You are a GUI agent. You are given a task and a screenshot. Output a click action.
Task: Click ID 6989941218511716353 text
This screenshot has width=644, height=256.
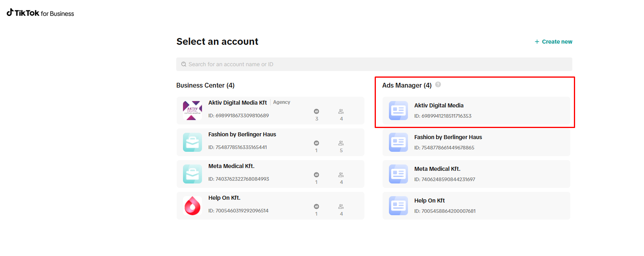(443, 116)
